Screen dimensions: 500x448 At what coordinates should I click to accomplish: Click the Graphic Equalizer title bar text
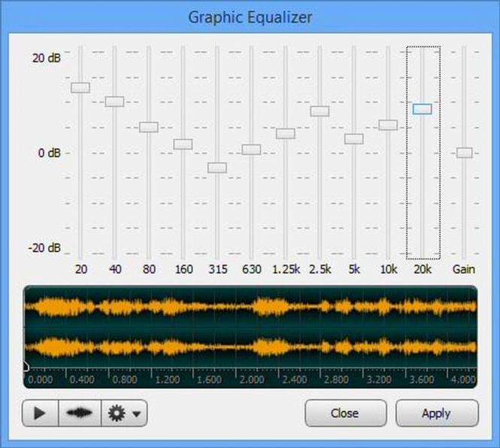tap(250, 17)
